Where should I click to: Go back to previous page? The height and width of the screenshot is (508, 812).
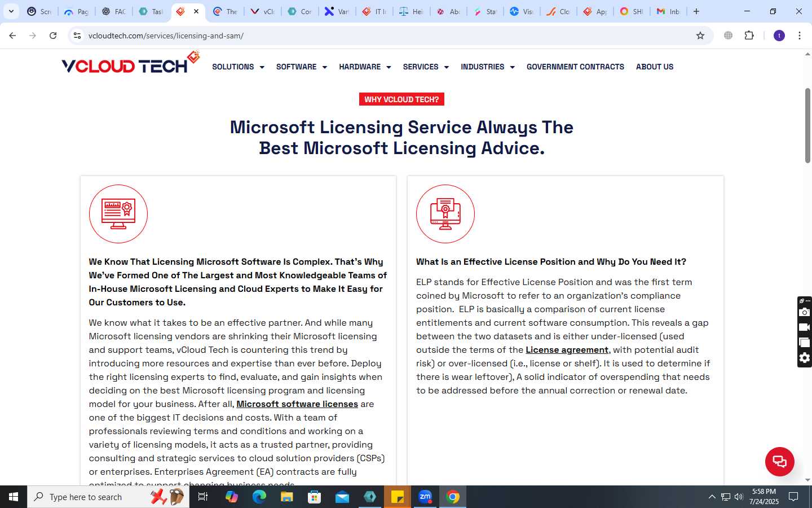pos(12,36)
